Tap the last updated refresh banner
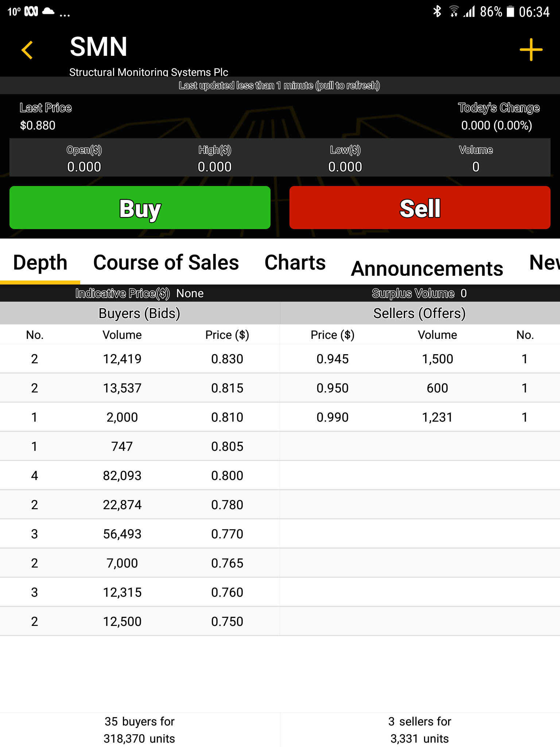This screenshot has width=560, height=747. click(280, 85)
